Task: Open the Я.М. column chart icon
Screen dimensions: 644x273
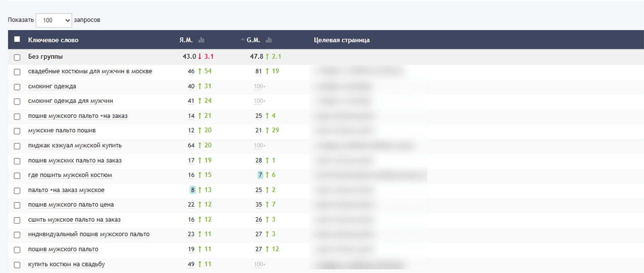Action: tap(201, 40)
